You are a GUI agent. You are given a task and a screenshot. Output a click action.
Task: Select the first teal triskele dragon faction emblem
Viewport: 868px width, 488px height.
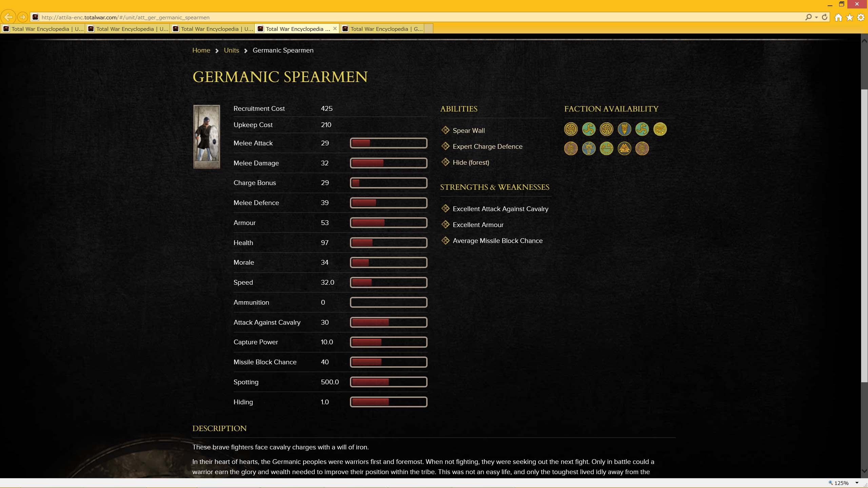coord(589,129)
